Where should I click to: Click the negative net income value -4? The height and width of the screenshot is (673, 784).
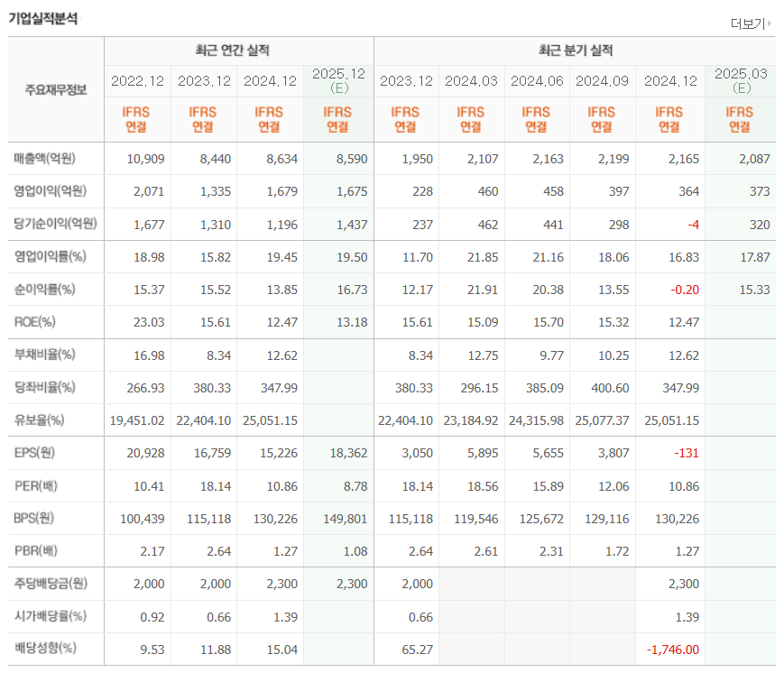(694, 225)
